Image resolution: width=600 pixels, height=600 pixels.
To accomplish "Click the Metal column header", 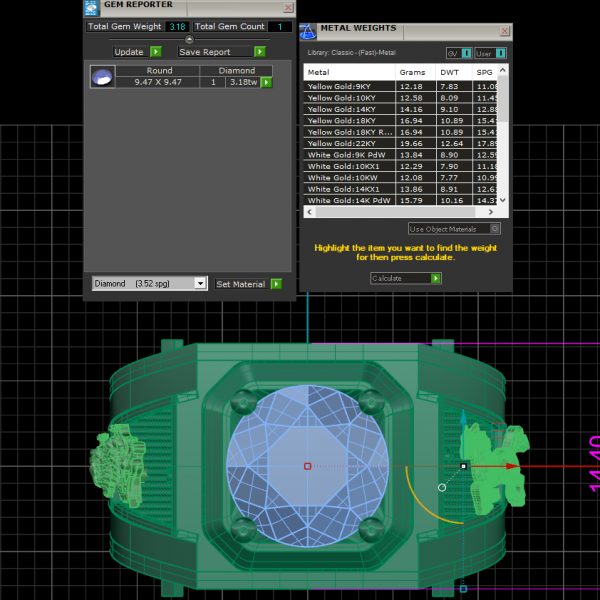I will pyautogui.click(x=320, y=73).
